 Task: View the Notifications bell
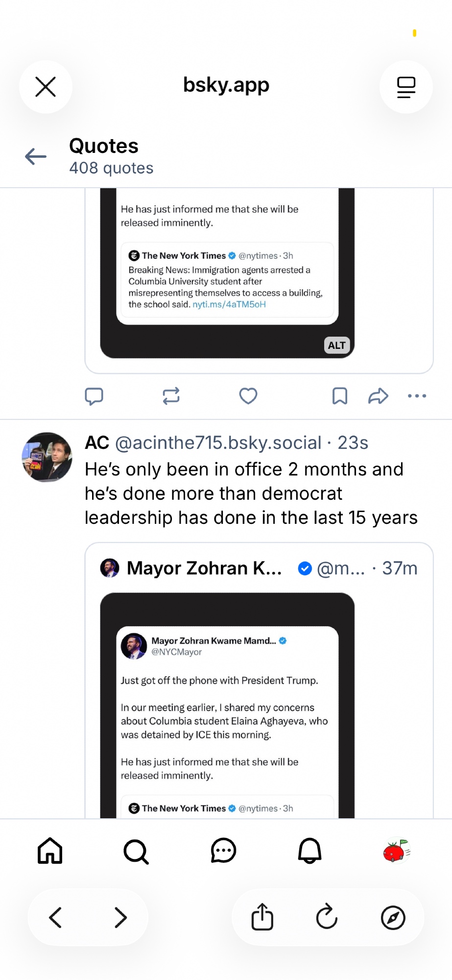click(x=310, y=851)
